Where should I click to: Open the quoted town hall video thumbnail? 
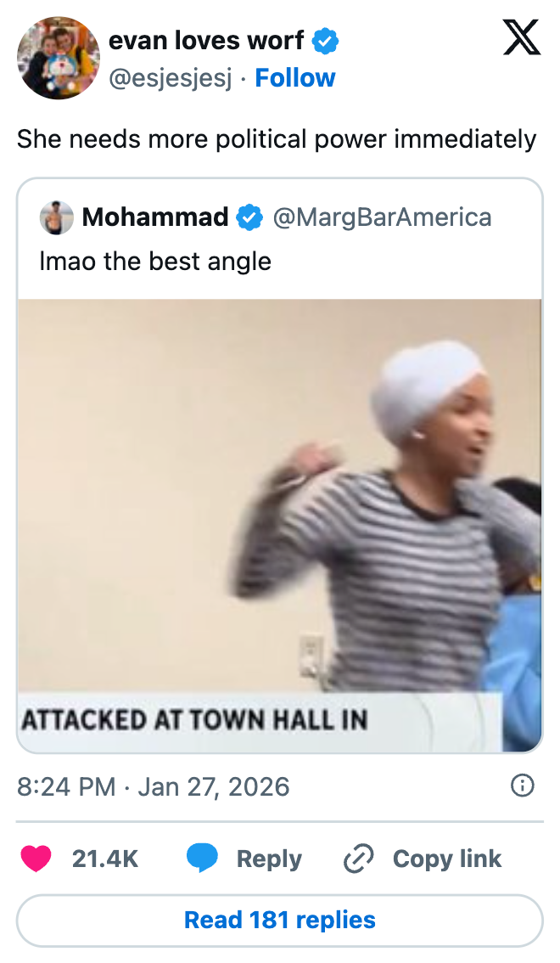tap(280, 526)
